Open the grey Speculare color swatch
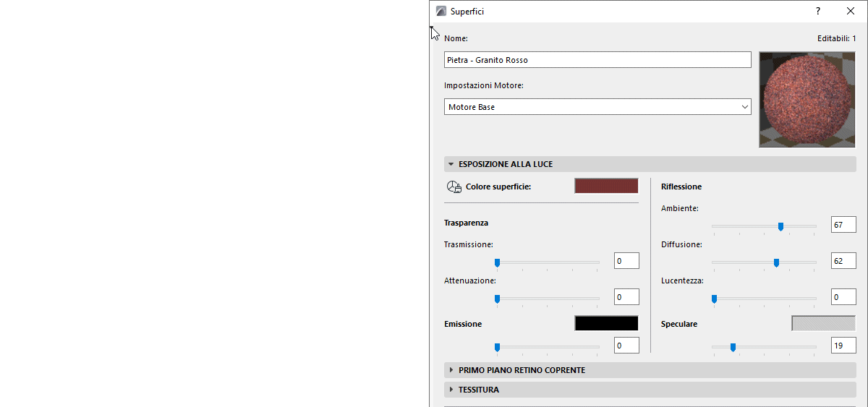This screenshot has height=407, width=868. 824,323
